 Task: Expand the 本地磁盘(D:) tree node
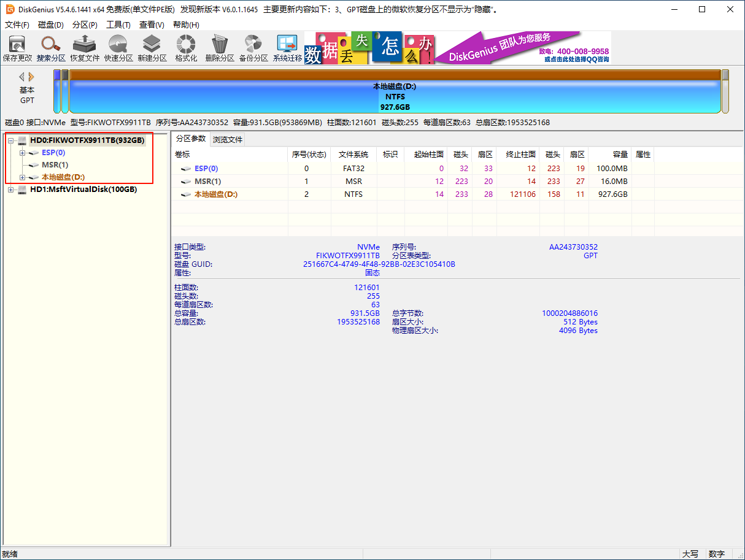point(22,177)
